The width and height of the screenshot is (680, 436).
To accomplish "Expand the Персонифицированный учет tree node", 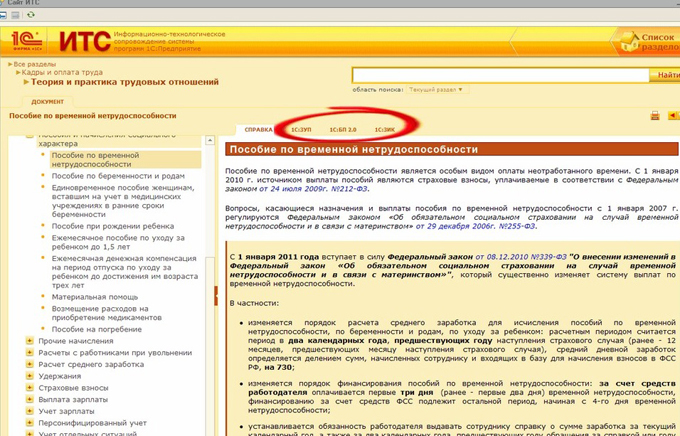I will [x=29, y=423].
